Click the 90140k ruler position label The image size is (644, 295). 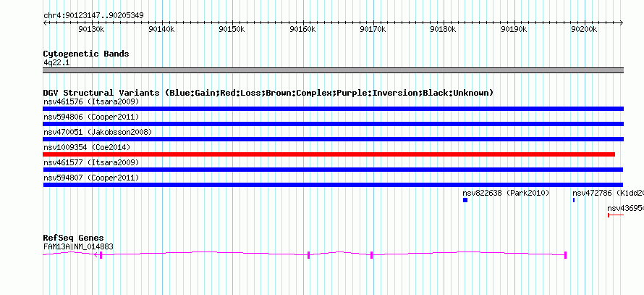point(162,29)
